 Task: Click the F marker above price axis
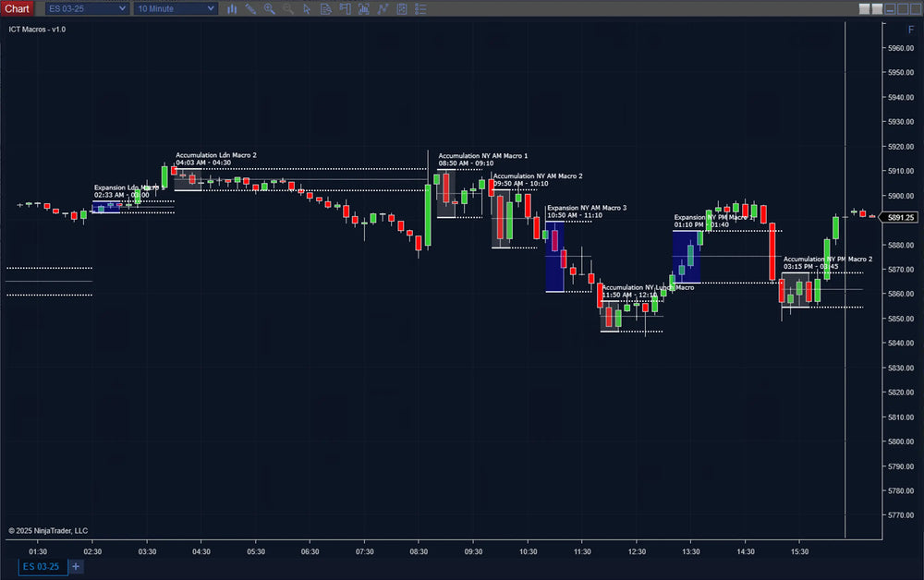pyautogui.click(x=911, y=30)
